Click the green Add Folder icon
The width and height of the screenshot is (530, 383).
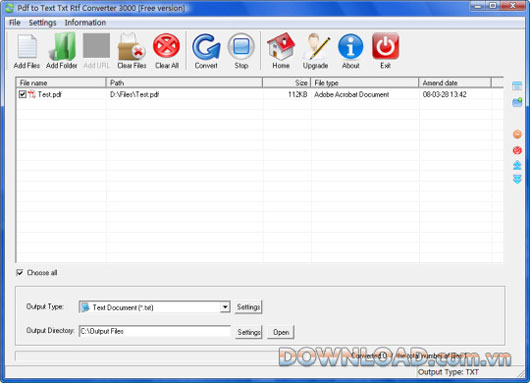62,46
